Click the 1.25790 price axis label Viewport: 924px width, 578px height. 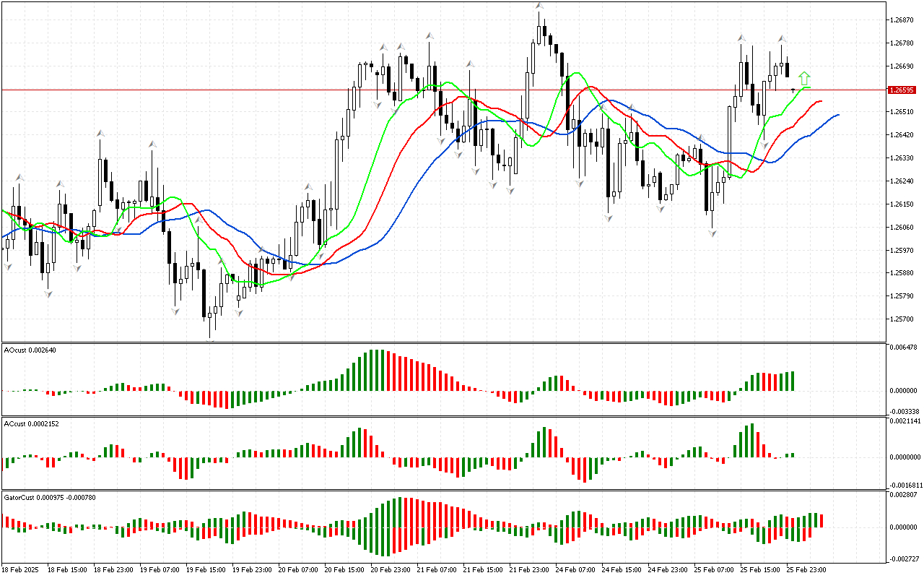902,296
